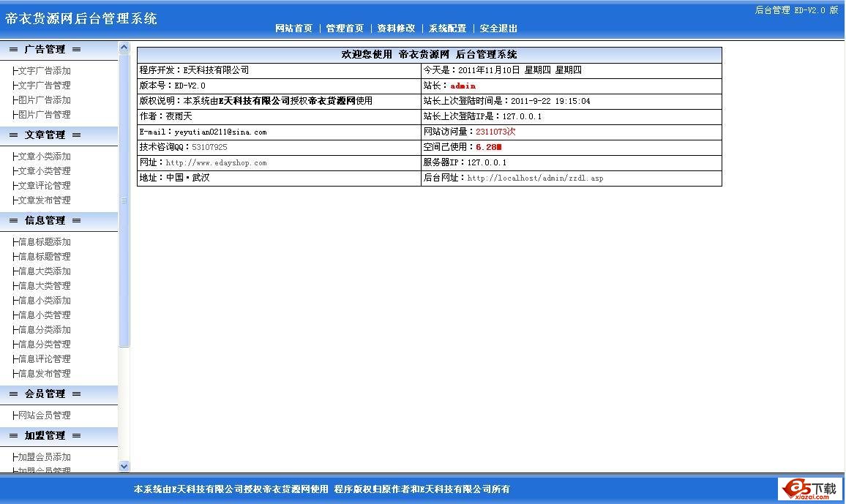
Task: Click the sidebar scrollbar thumb
Action: point(124,200)
